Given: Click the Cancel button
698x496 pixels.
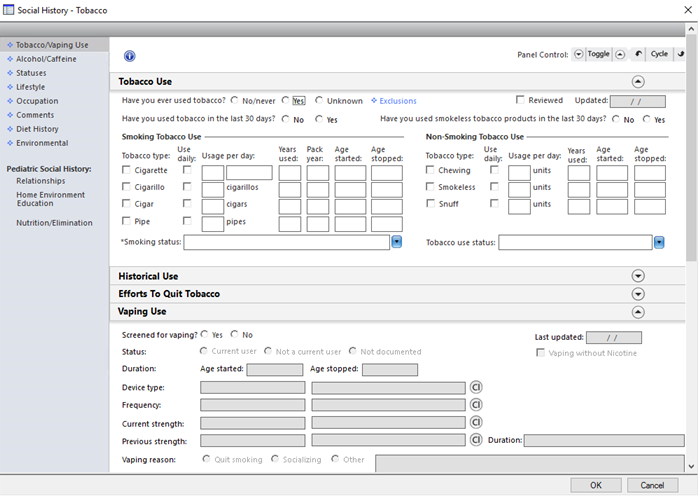Looking at the screenshot, I should click(652, 485).
